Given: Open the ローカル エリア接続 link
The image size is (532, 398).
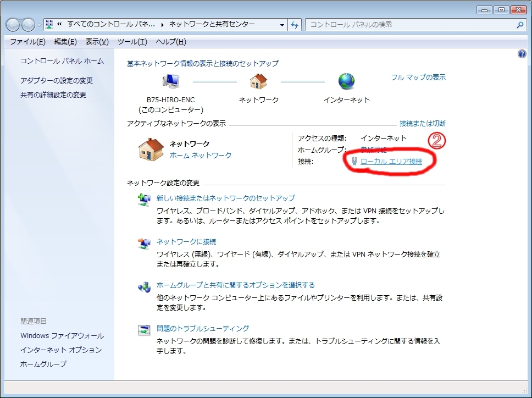Looking at the screenshot, I should pos(391,162).
